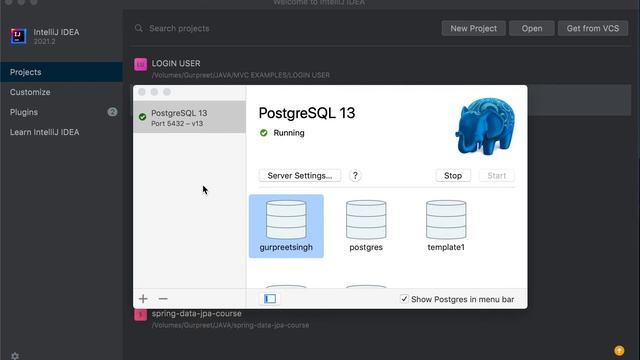Open IntelliJ settings gear icon
640x360 pixels.
[x=15, y=356]
